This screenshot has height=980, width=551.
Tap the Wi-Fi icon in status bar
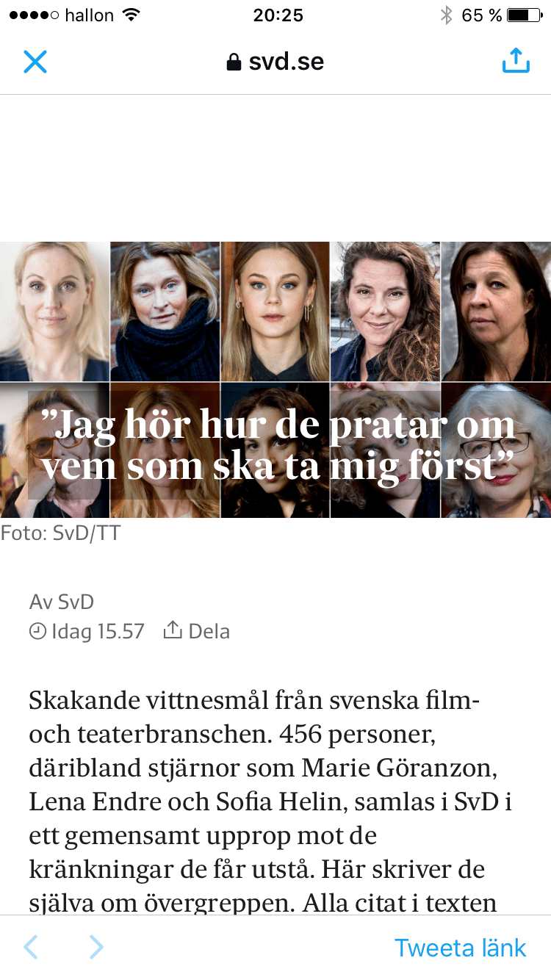point(131,15)
